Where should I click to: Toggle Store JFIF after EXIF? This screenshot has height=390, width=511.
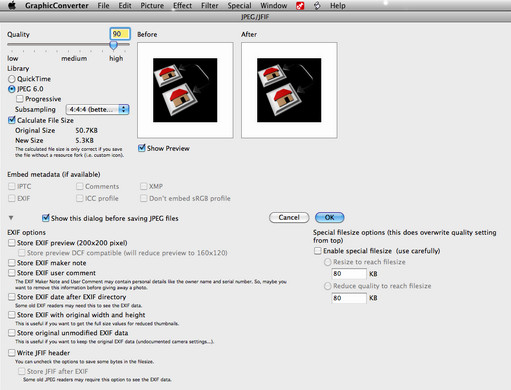(x=22, y=371)
